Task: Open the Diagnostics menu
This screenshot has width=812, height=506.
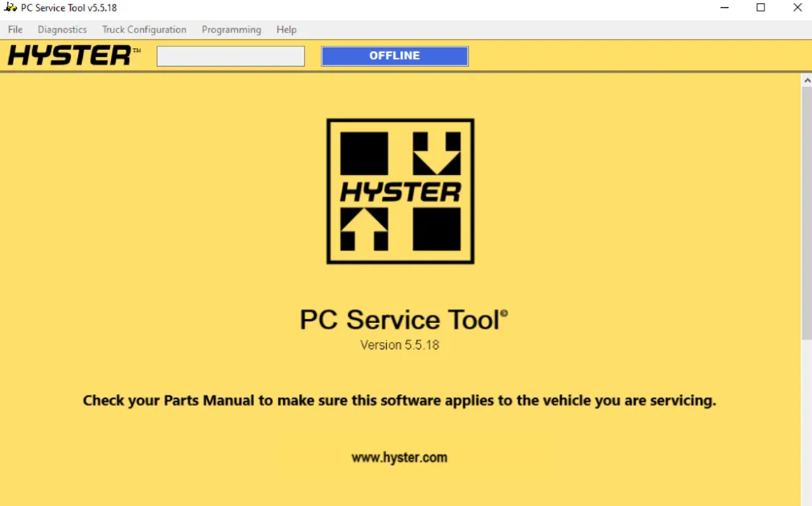Action: [62, 30]
